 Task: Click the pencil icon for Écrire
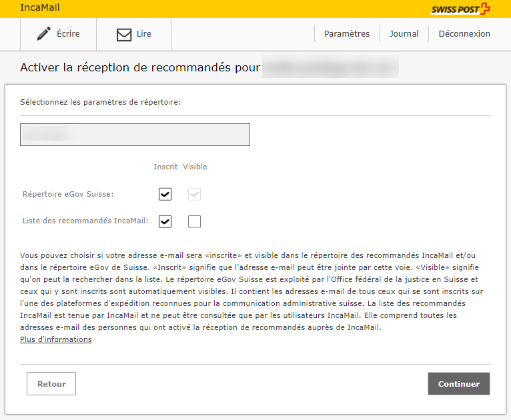44,34
